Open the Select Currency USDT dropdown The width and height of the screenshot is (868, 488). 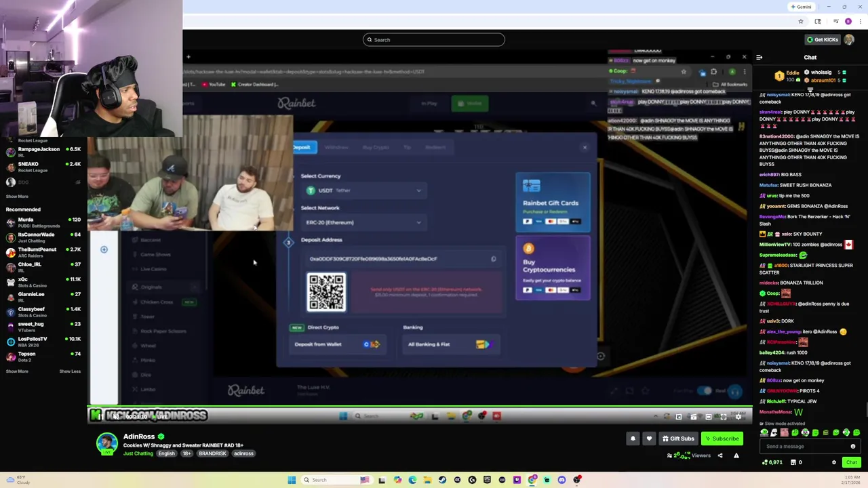coord(363,190)
